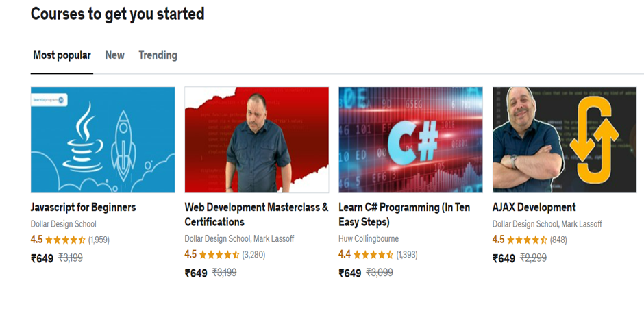This screenshot has height=324, width=644.
Task: Click Web Development Masterclass & Certifications title
Action: point(256,214)
